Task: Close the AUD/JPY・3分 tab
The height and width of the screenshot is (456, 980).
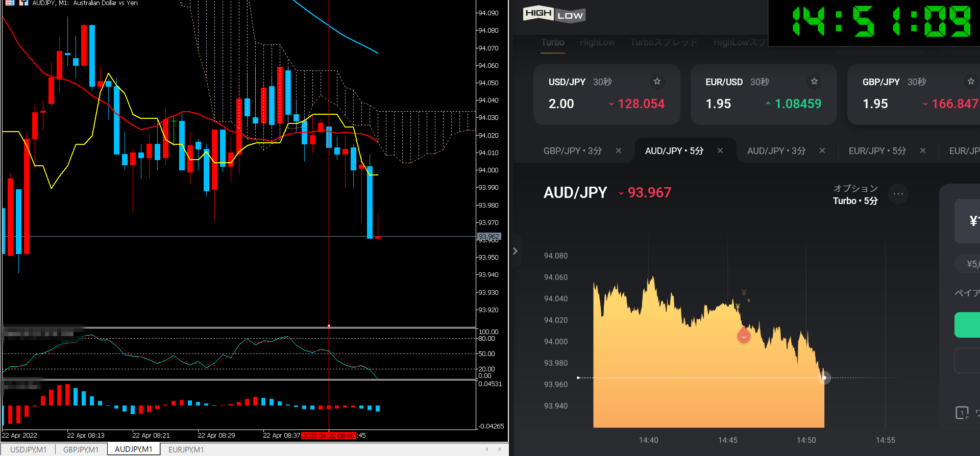Action: point(822,150)
